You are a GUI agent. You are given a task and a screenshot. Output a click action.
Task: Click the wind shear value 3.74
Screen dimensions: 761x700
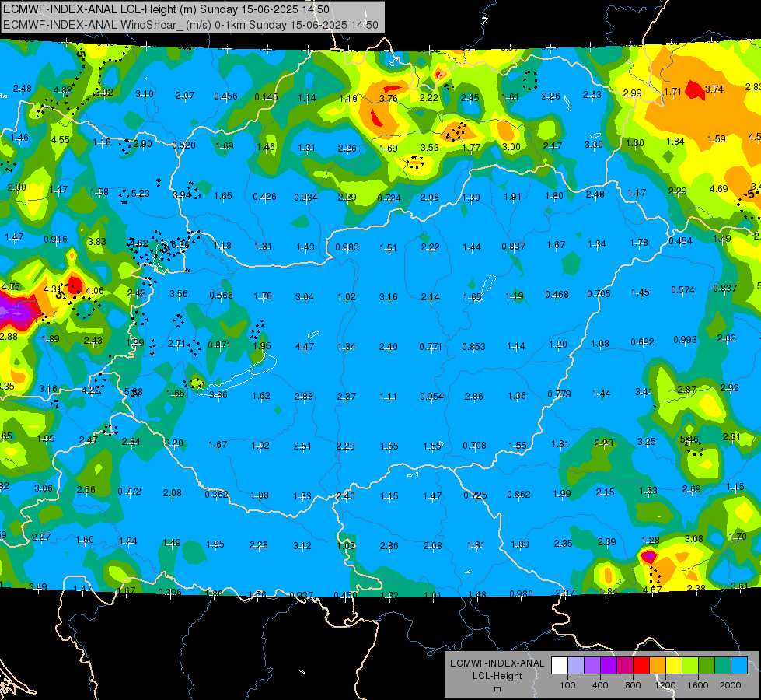point(714,89)
